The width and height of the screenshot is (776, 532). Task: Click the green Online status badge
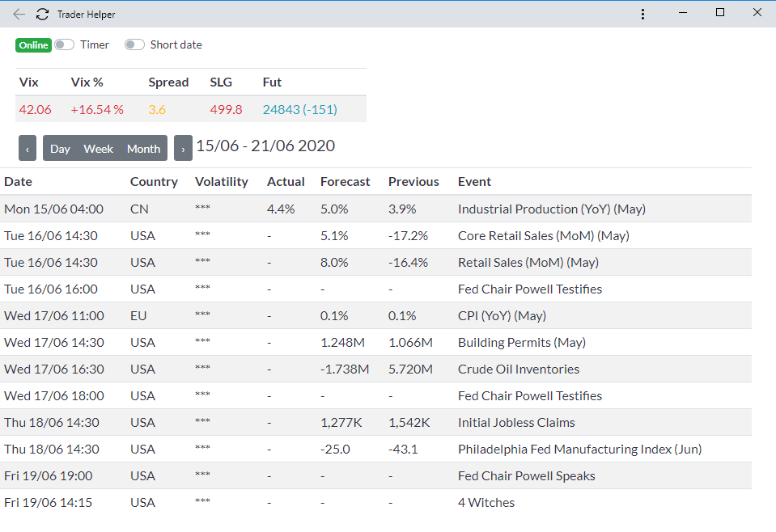33,45
